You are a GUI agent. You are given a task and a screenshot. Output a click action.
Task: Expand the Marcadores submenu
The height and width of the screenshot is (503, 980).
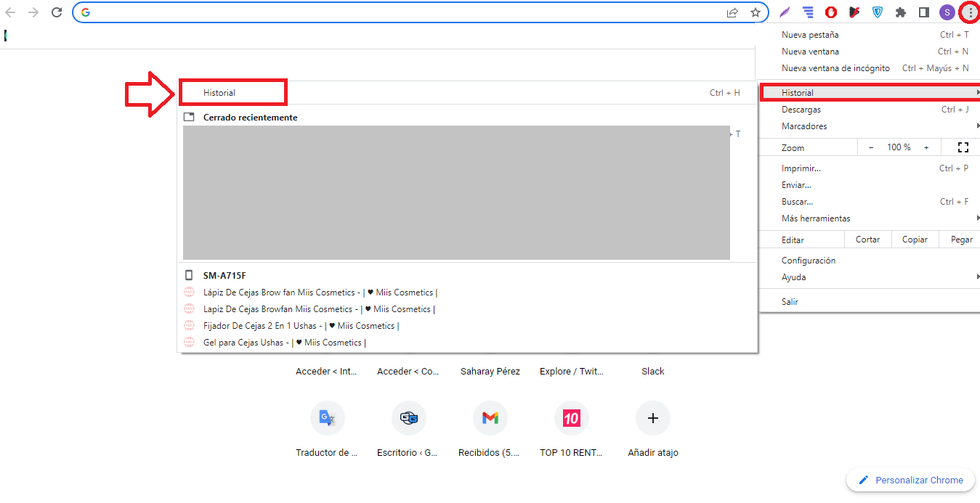(x=869, y=126)
